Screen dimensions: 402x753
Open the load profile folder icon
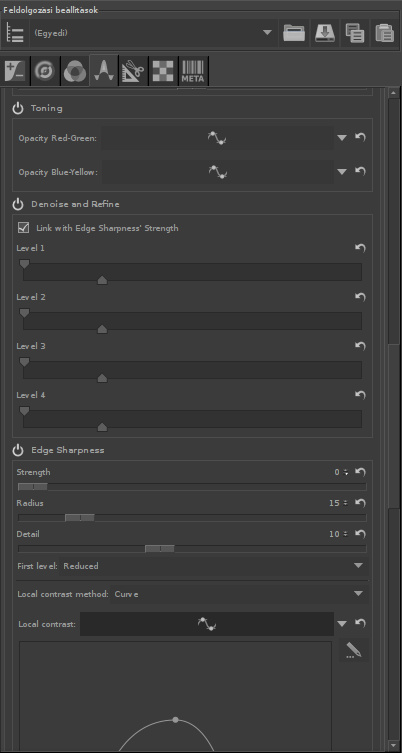pos(294,33)
